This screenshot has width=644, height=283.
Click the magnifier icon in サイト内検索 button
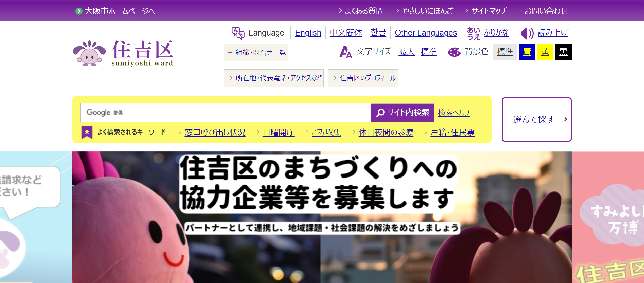coord(380,113)
